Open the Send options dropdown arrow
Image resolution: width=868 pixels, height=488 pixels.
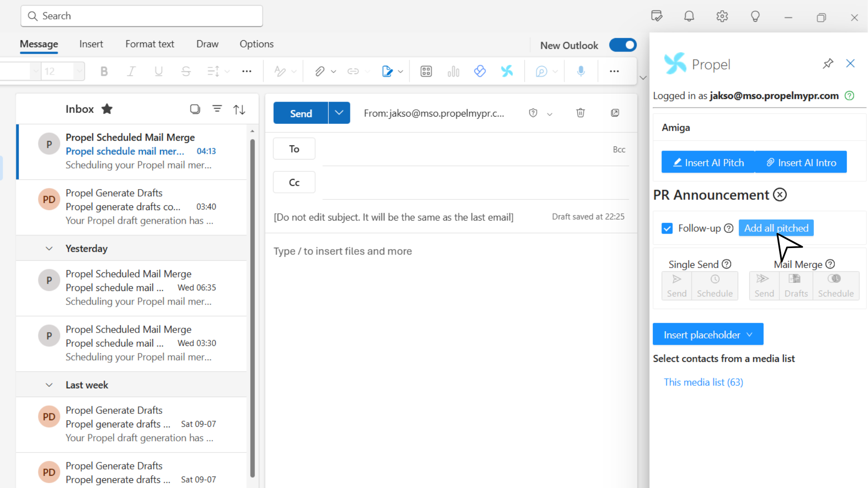click(339, 113)
